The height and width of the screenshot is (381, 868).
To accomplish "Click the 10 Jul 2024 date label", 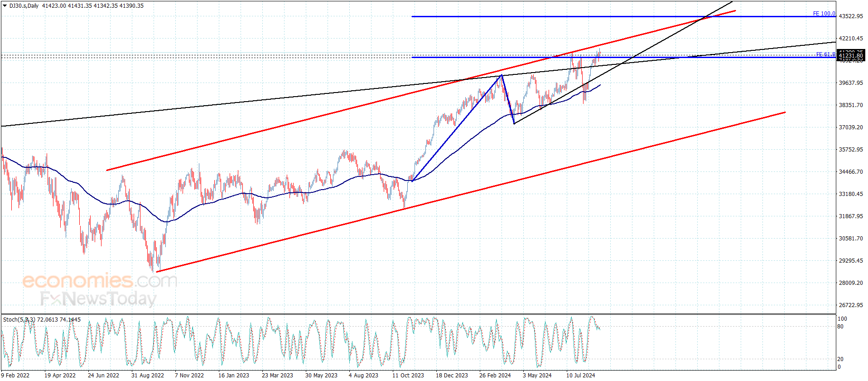I will (x=581, y=376).
